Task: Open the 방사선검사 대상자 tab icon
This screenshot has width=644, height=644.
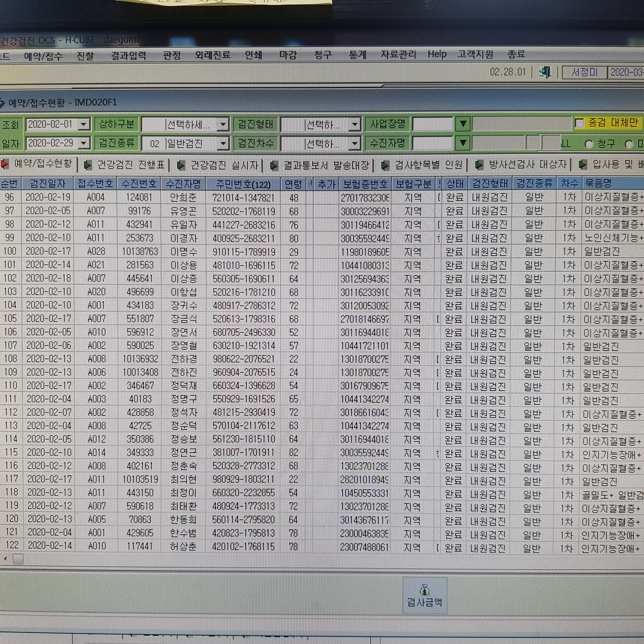Action: tap(479, 165)
